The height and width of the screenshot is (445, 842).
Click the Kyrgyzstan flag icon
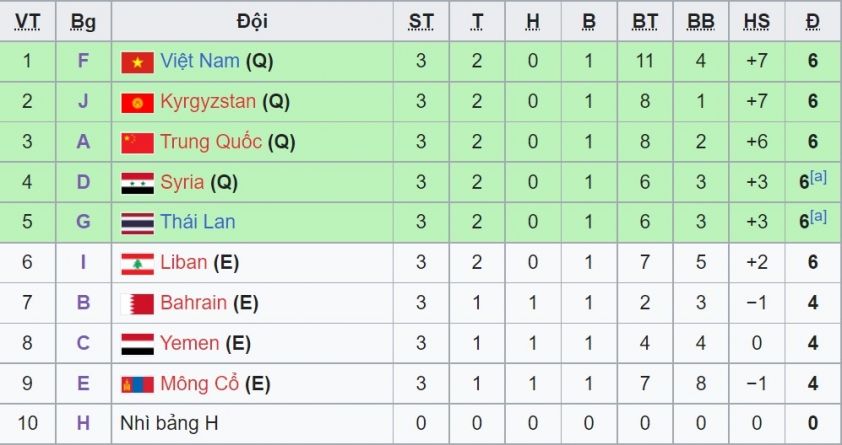pos(137,103)
